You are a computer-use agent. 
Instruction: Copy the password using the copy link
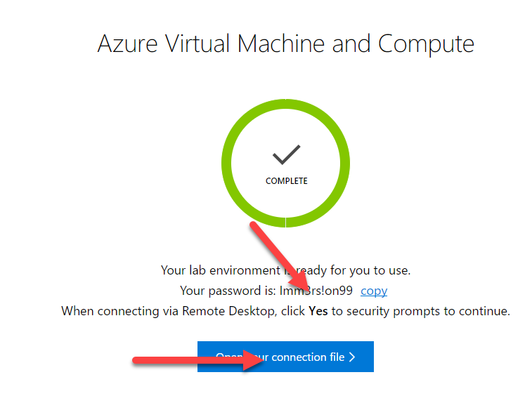374,291
